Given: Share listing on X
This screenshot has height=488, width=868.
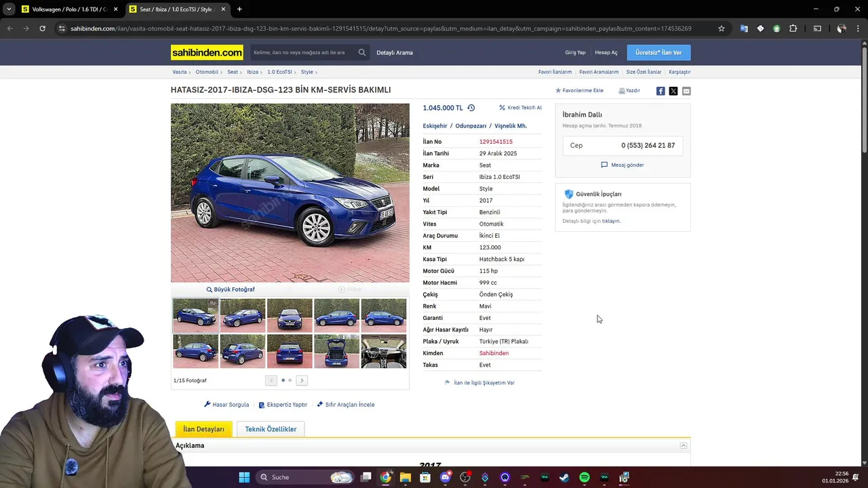Looking at the screenshot, I should [673, 91].
